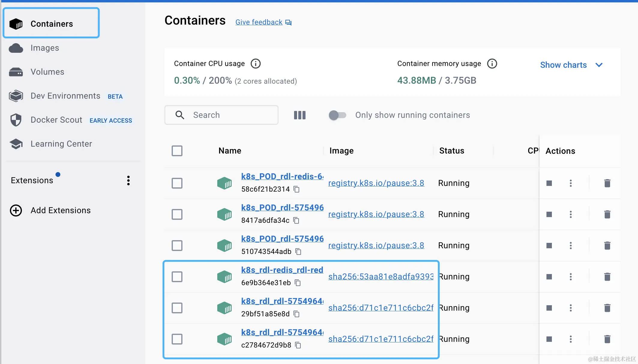Screen dimensions: 638x364
Task: Open the Images section
Action: tap(45, 48)
